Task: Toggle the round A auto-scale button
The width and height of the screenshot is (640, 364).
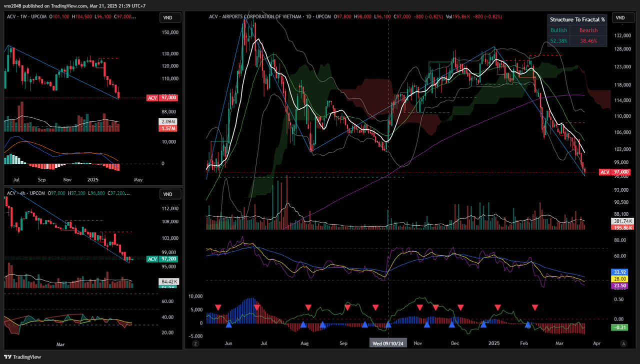Action: [623, 344]
